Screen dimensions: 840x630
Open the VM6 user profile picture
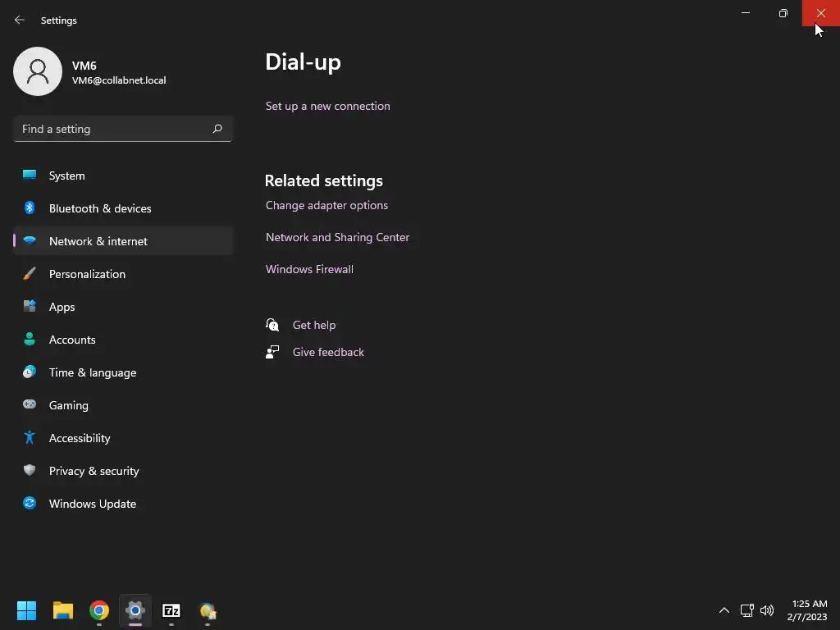[x=38, y=71]
